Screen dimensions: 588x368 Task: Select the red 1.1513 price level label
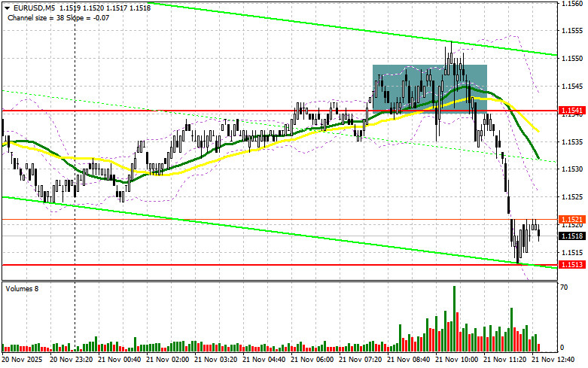pos(572,265)
